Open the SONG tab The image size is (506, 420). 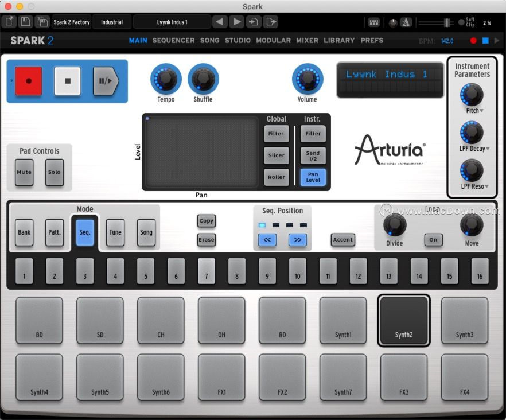pyautogui.click(x=210, y=41)
